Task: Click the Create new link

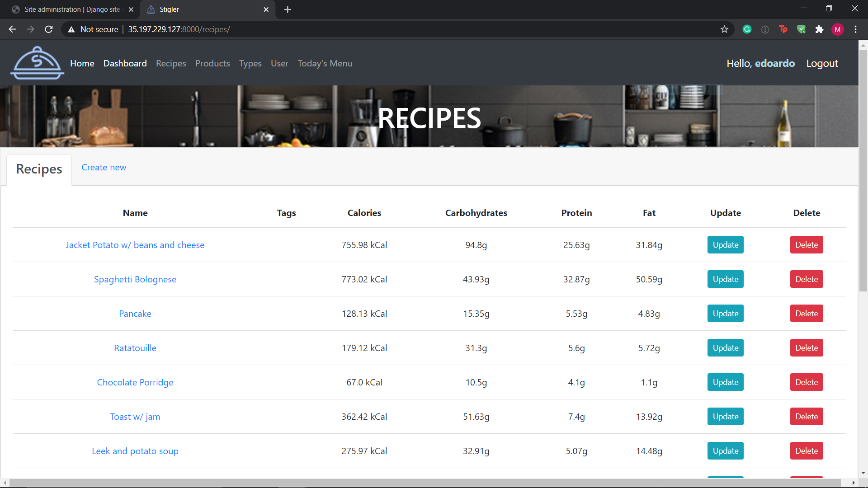Action: coord(104,167)
